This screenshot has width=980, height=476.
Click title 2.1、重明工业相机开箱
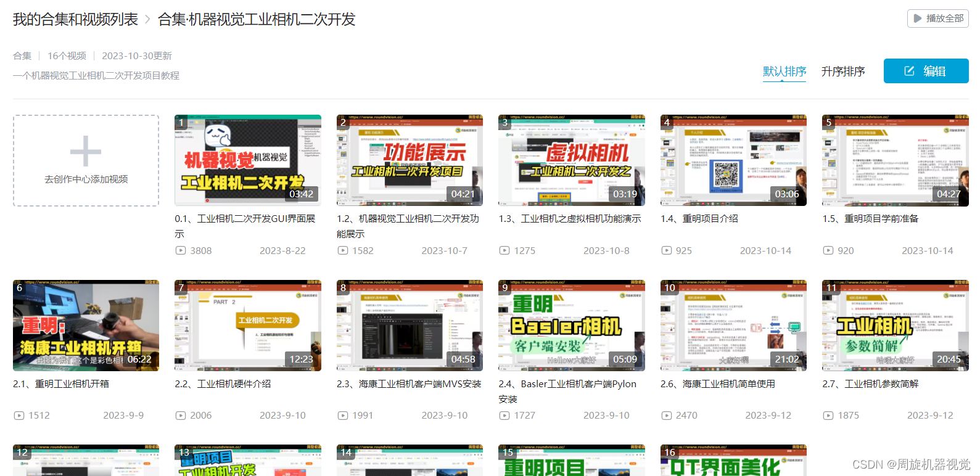coord(61,384)
